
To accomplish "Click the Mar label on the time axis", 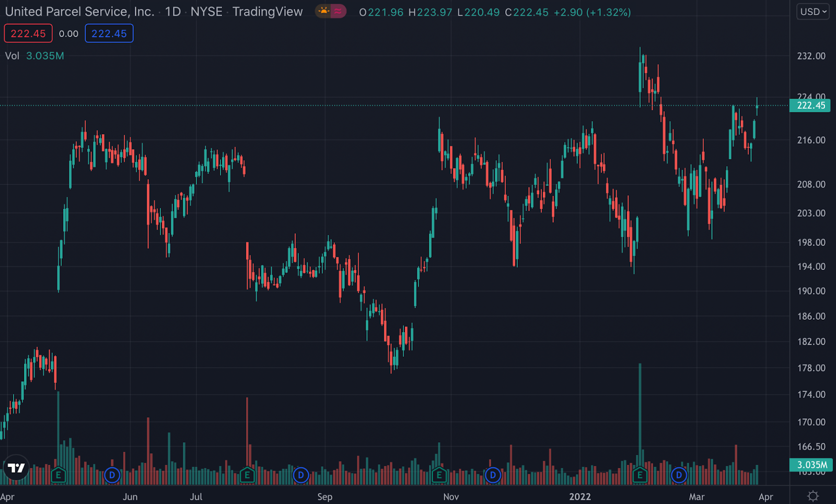I will (696, 497).
